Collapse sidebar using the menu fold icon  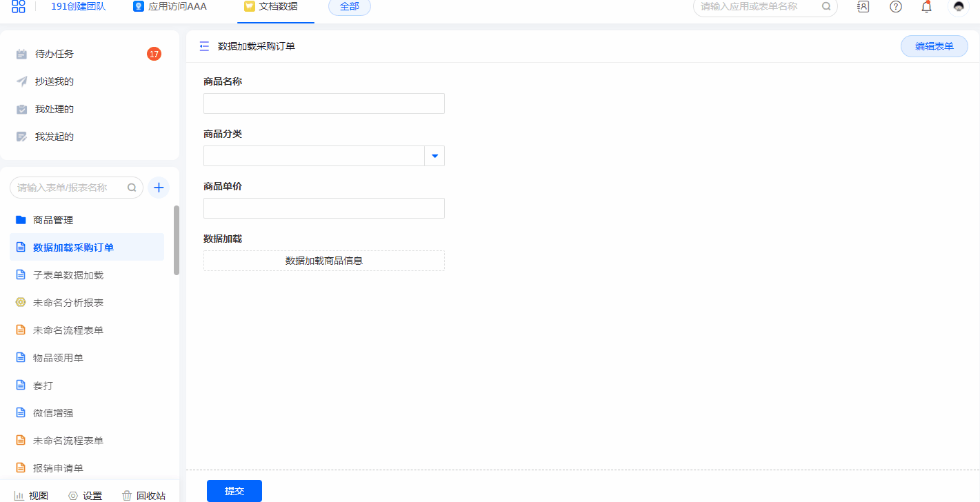tap(204, 46)
